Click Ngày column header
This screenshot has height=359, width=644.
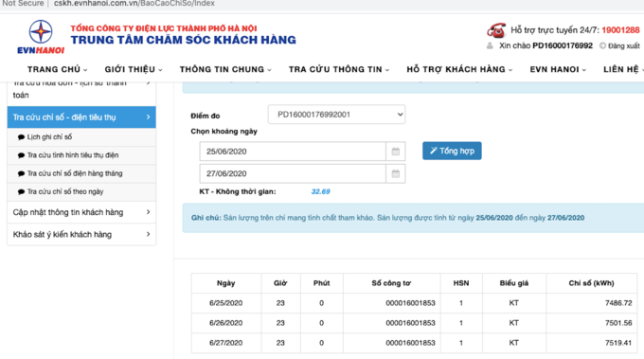point(226,283)
